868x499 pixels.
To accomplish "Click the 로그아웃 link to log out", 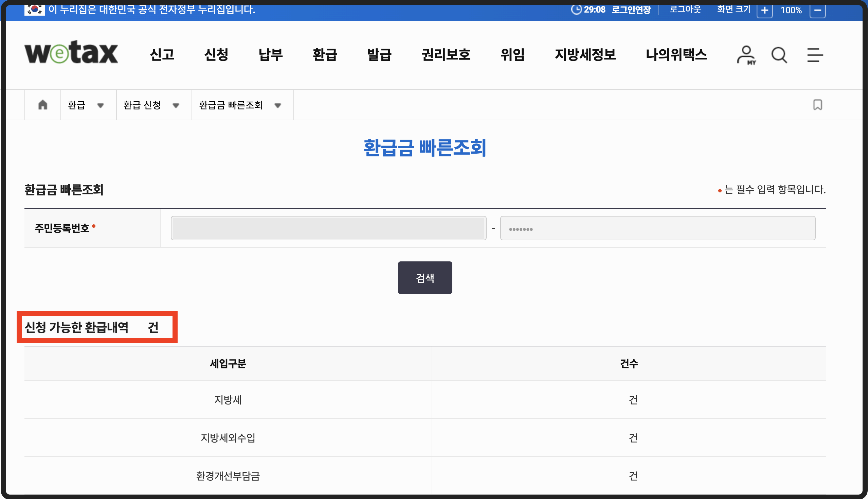I will (x=684, y=9).
